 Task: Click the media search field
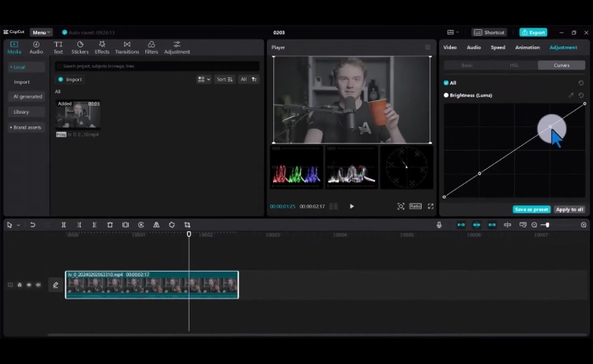(x=157, y=66)
